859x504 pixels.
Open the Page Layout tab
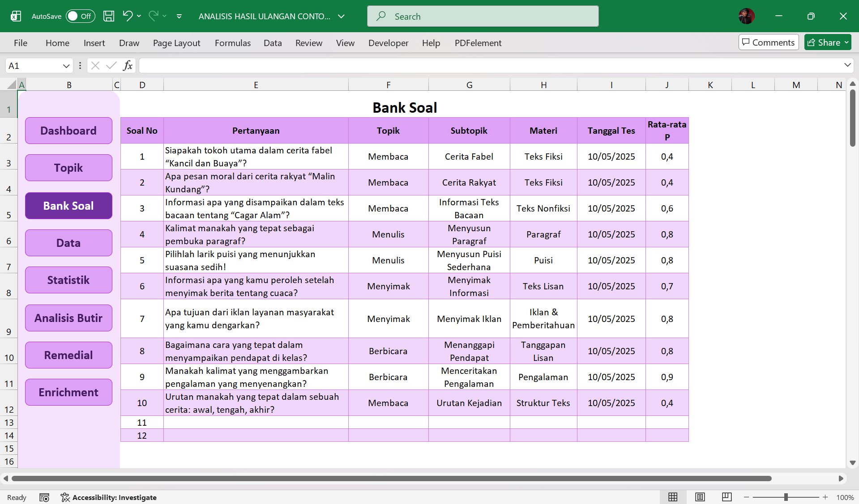tap(176, 43)
